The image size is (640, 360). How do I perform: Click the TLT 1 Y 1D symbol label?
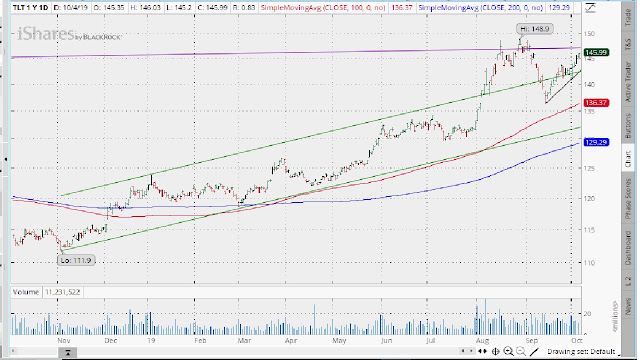point(30,8)
